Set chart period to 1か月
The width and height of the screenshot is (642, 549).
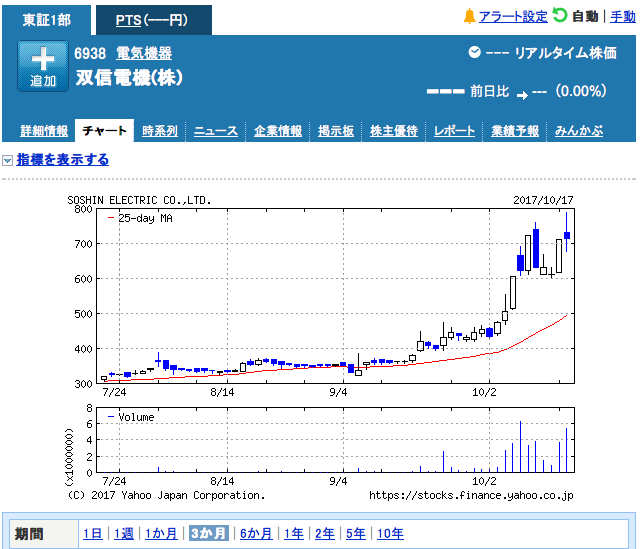[x=161, y=533]
